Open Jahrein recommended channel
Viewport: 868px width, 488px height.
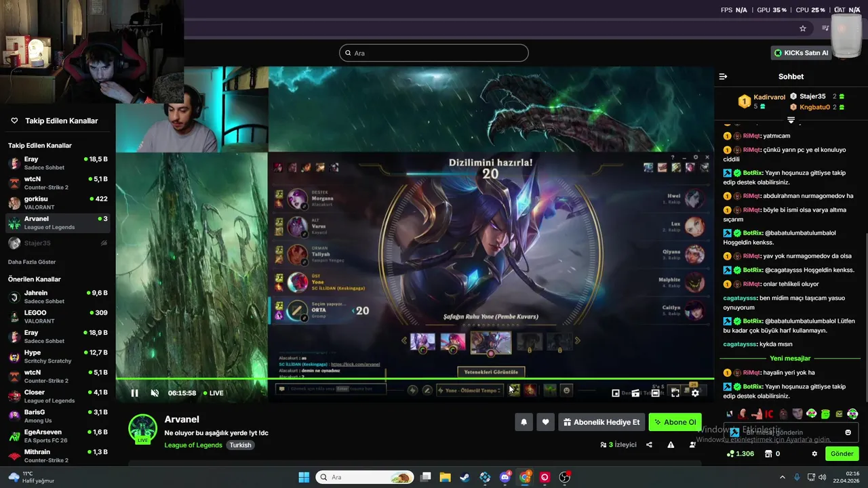58,297
